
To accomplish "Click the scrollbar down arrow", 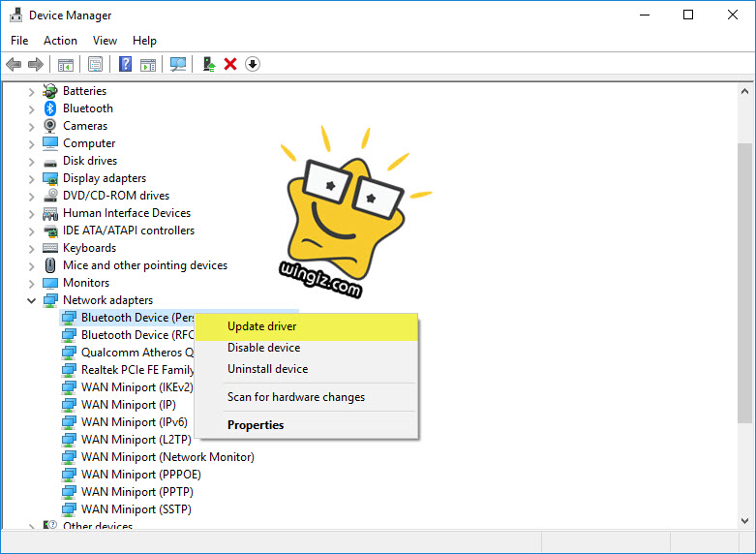I will (x=745, y=521).
